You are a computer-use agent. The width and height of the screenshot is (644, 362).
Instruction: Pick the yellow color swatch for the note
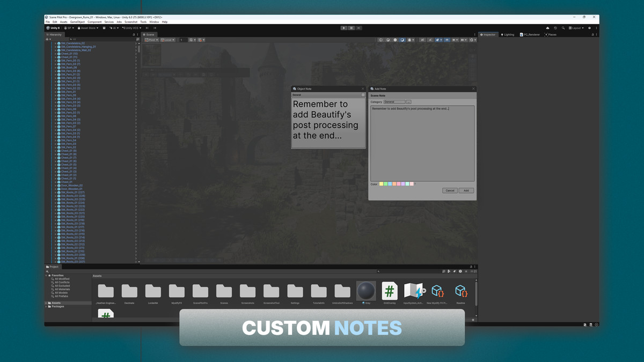(382, 183)
